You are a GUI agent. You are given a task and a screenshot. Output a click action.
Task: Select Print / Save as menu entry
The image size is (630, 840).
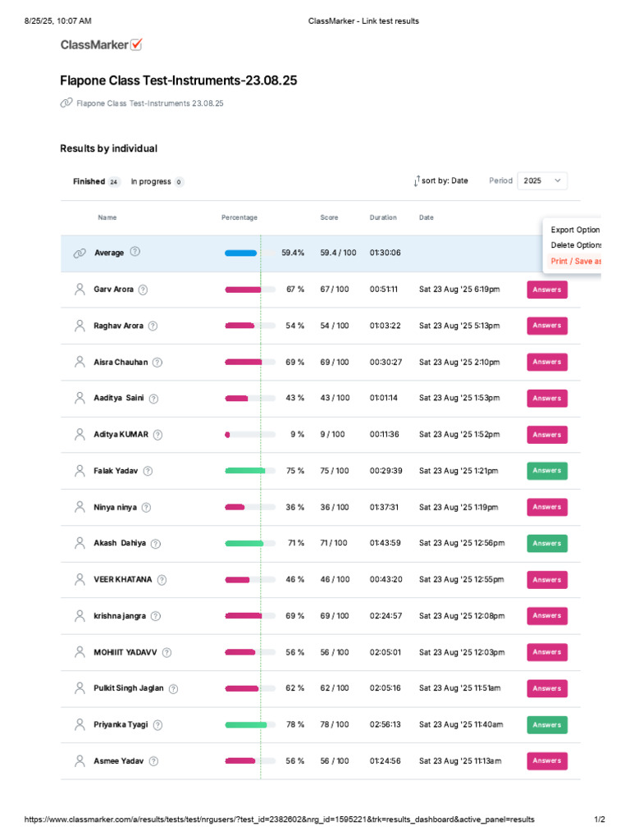(x=576, y=261)
